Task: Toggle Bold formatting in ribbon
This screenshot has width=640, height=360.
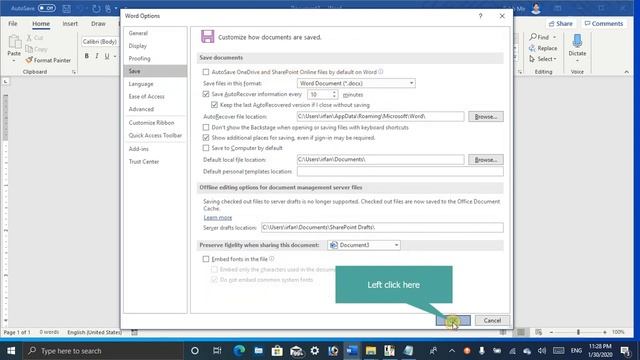Action: 87,56
